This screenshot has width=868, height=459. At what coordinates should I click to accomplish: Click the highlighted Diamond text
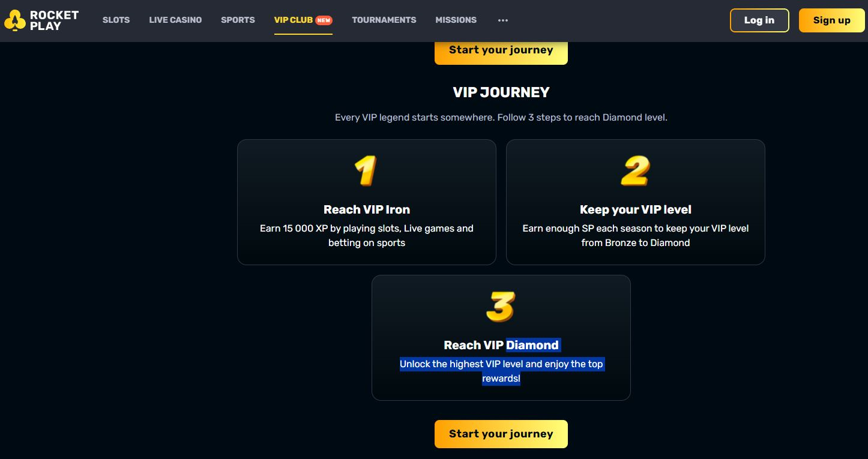[532, 345]
